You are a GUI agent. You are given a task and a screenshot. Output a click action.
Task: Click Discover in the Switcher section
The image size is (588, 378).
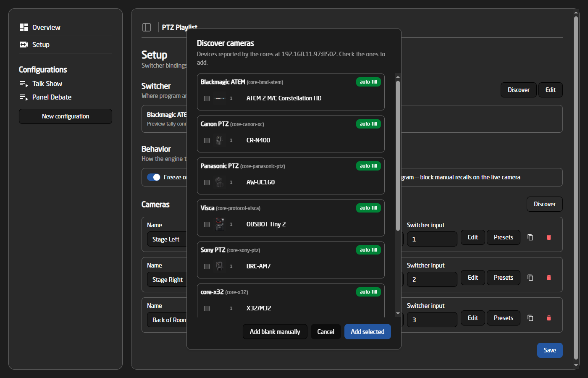[519, 90]
